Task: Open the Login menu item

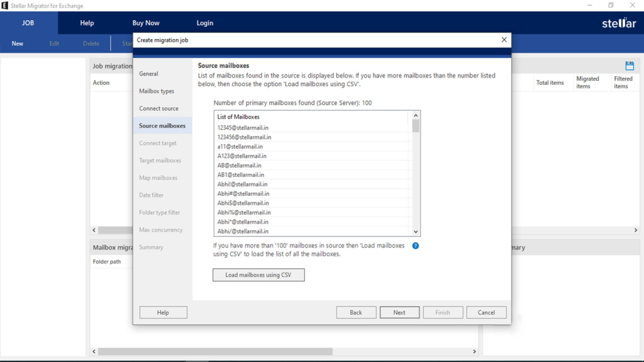Action: tap(205, 23)
